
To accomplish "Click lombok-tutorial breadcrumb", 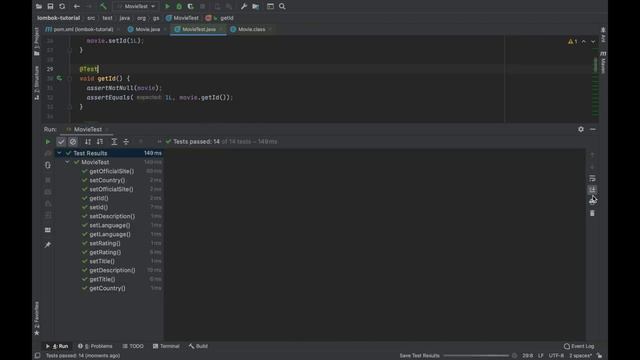I will (x=58, y=18).
